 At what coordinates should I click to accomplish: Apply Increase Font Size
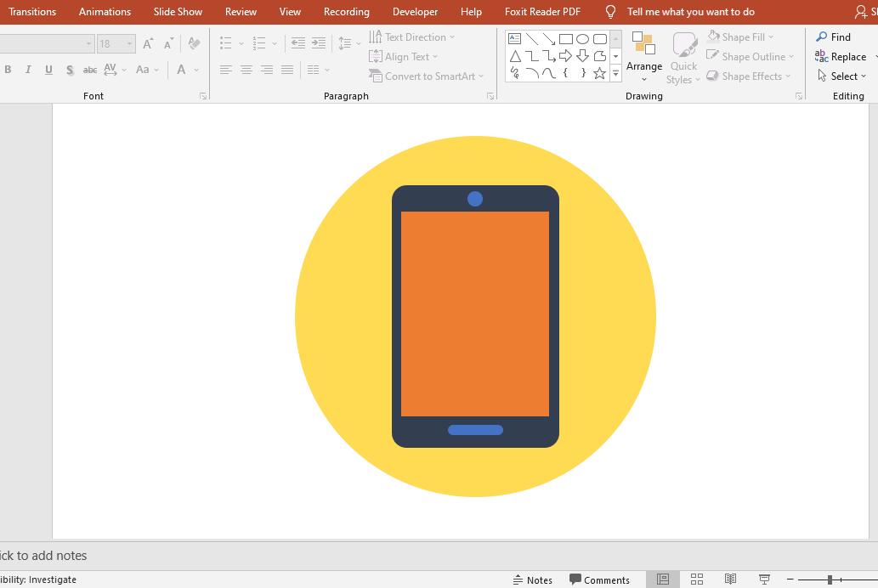(x=147, y=42)
